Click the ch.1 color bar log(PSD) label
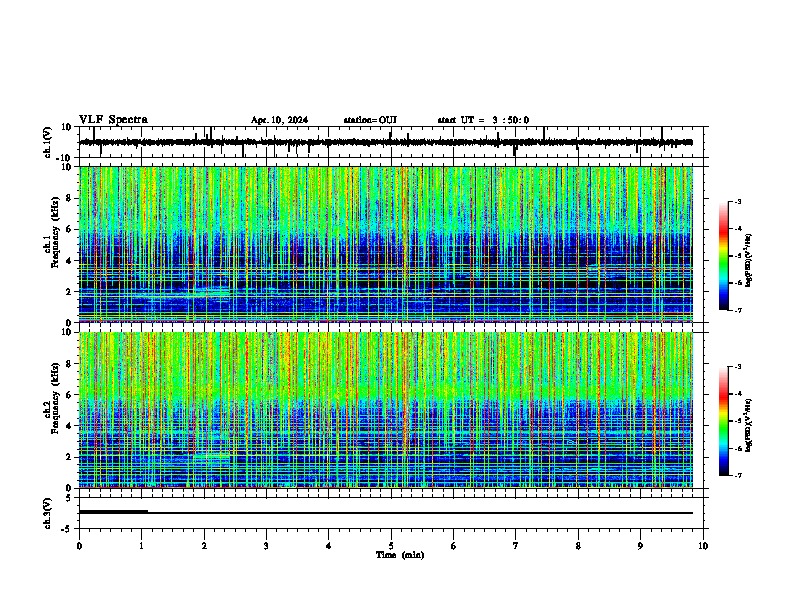The image size is (792, 612). point(748,261)
